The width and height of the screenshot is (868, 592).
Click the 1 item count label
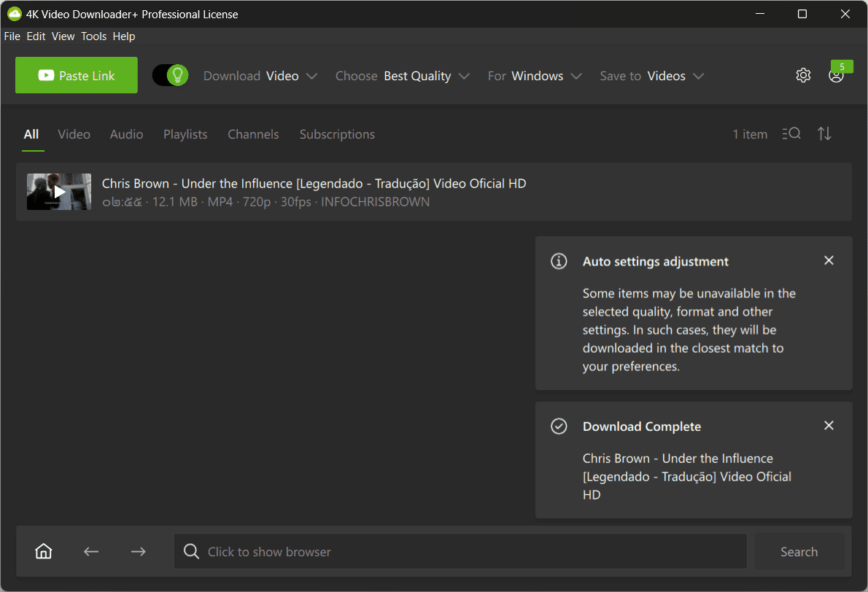pos(750,134)
